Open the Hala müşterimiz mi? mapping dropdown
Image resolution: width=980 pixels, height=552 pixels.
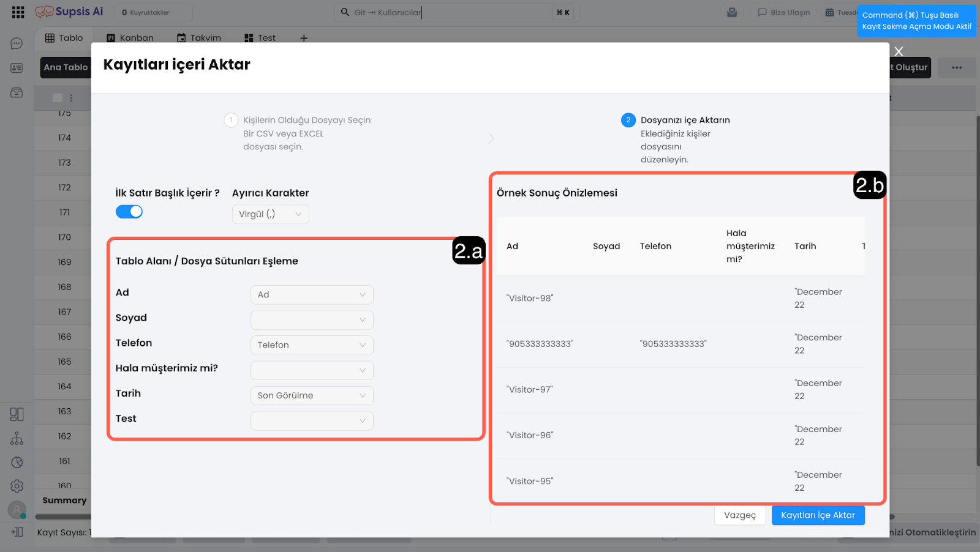312,371
